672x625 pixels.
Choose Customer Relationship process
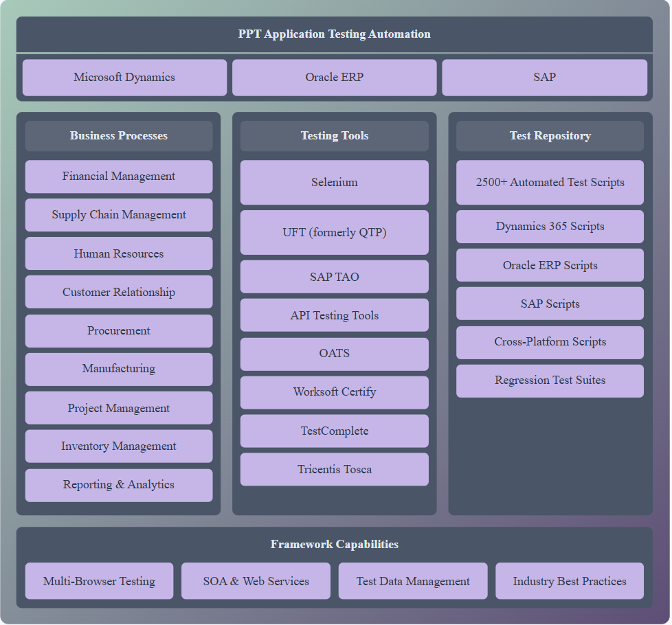(119, 292)
